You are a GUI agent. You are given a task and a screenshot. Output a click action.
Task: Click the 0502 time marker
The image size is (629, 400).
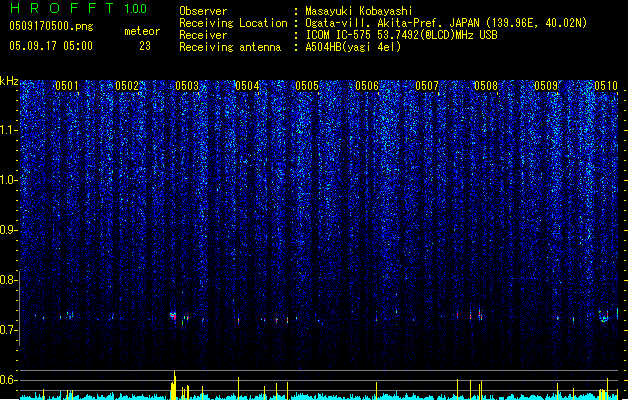127,86
